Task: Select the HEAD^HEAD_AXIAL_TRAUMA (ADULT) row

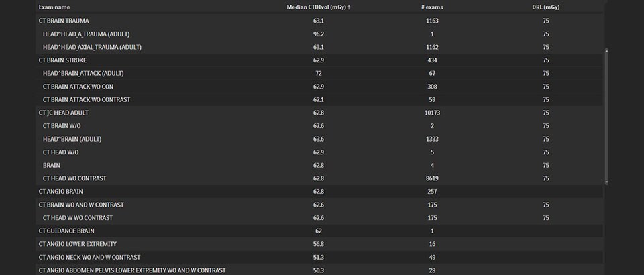Action: 319,47
